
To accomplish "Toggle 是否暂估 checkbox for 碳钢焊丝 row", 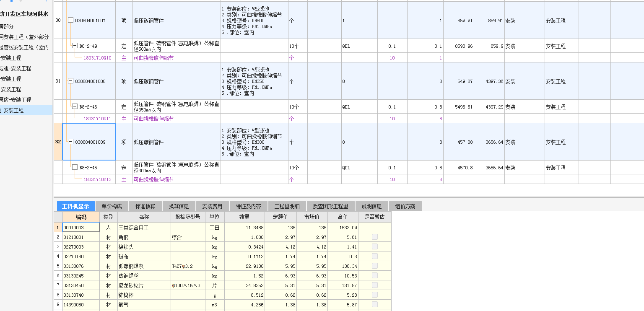I will tap(375, 275).
